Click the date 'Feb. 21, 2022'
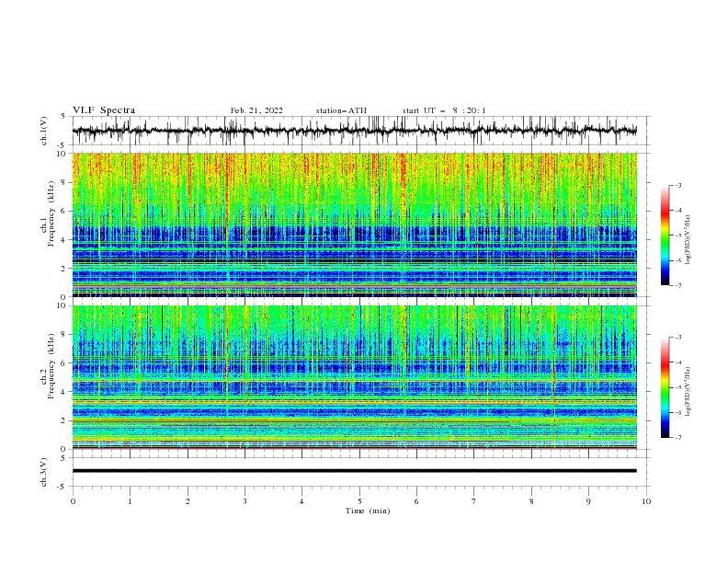This screenshot has height=563, width=728. 256,110
